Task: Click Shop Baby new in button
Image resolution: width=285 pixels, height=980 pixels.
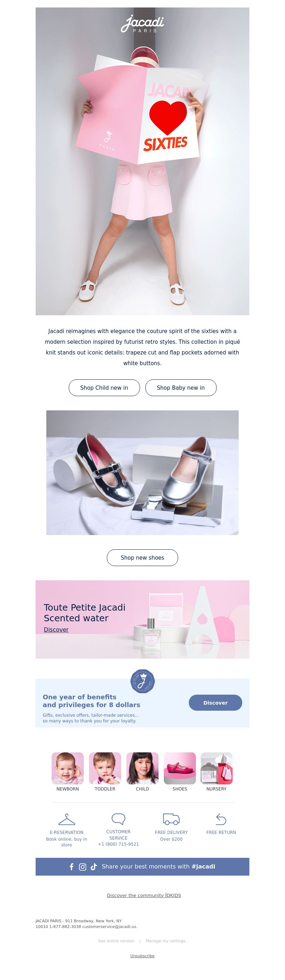Action: pos(181,388)
